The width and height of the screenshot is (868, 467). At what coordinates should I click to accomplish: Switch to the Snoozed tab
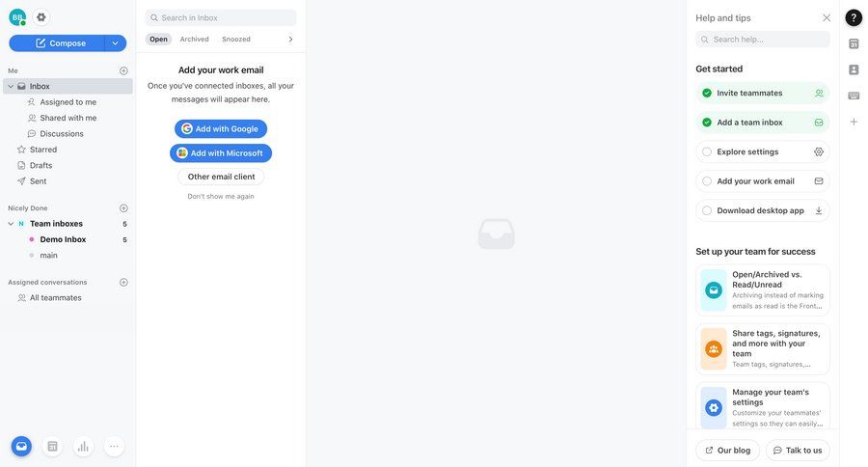[x=236, y=40]
